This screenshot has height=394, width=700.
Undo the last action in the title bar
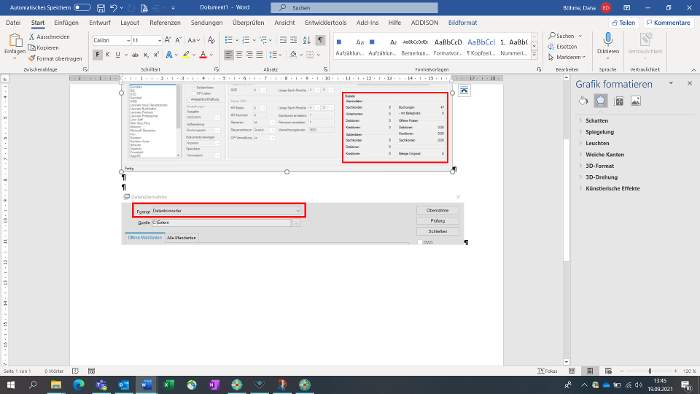click(113, 8)
